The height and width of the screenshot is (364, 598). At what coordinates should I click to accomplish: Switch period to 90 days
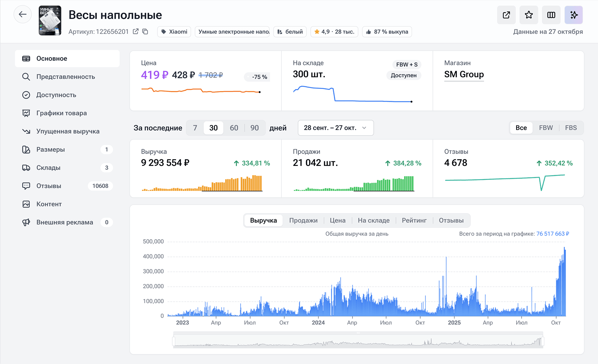click(254, 128)
